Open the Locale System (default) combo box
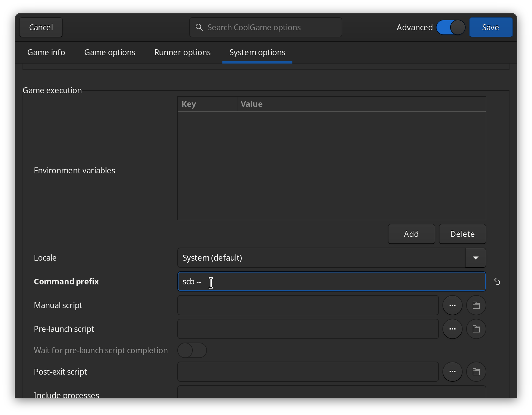This screenshot has height=415, width=532. pos(321,258)
